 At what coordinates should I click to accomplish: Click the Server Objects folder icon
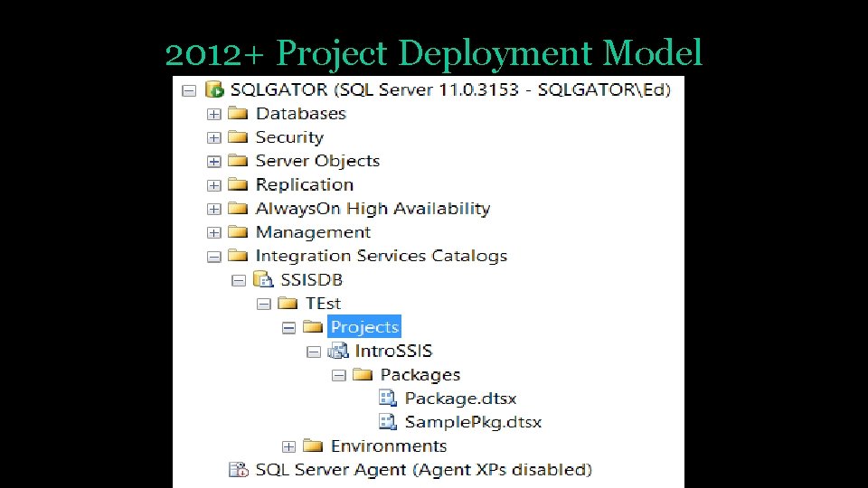point(238,161)
